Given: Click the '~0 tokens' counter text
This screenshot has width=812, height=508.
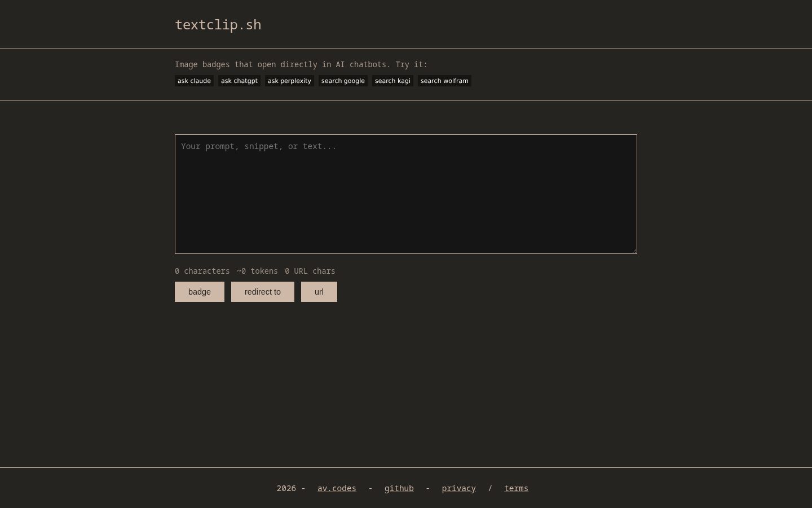Looking at the screenshot, I should pos(257,271).
